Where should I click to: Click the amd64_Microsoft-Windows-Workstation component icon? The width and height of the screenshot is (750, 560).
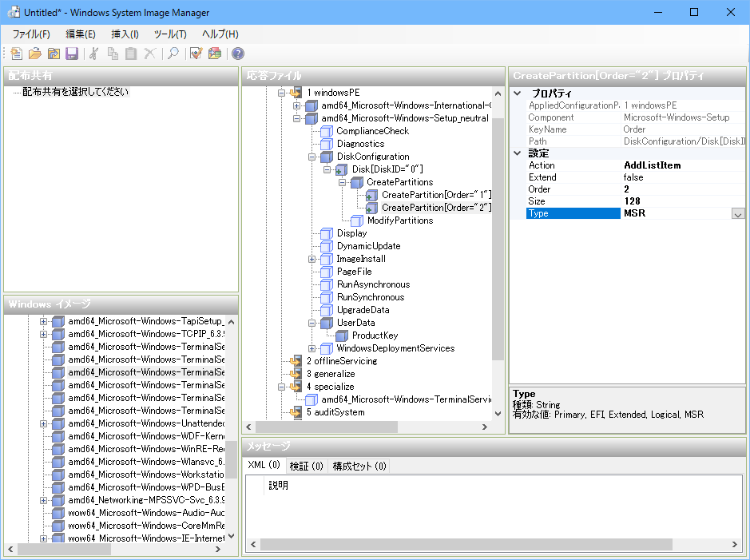[x=58, y=475]
